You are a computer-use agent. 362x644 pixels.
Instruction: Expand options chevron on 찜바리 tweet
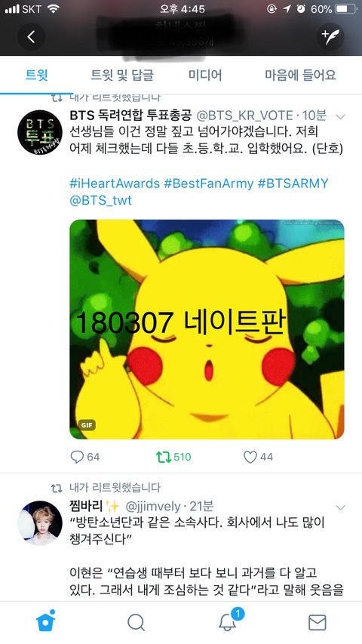pyautogui.click(x=340, y=507)
